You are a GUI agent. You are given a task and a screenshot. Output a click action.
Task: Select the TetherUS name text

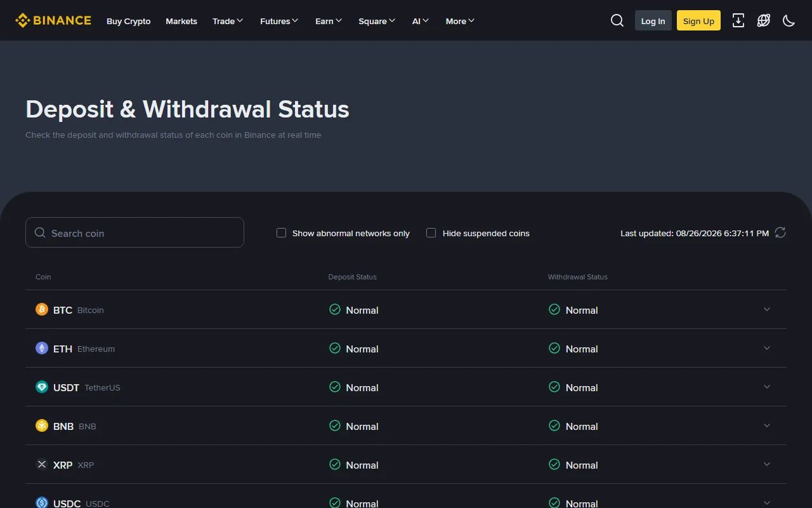102,387
